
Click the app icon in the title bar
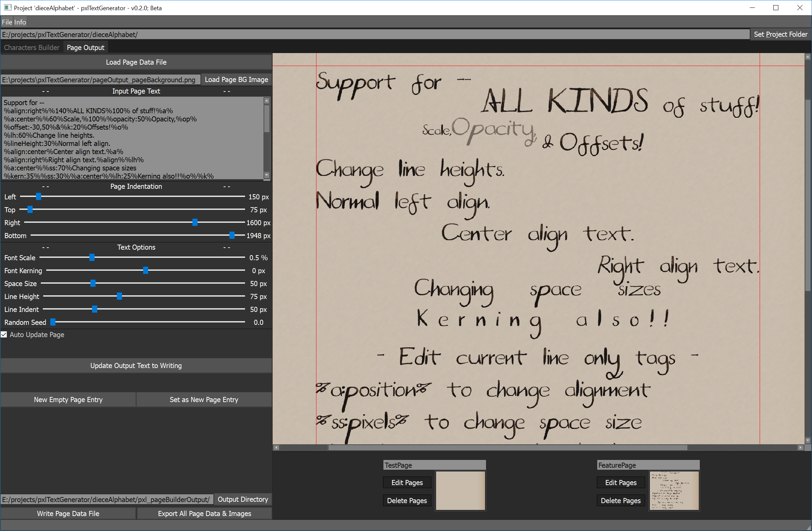pyautogui.click(x=7, y=7)
